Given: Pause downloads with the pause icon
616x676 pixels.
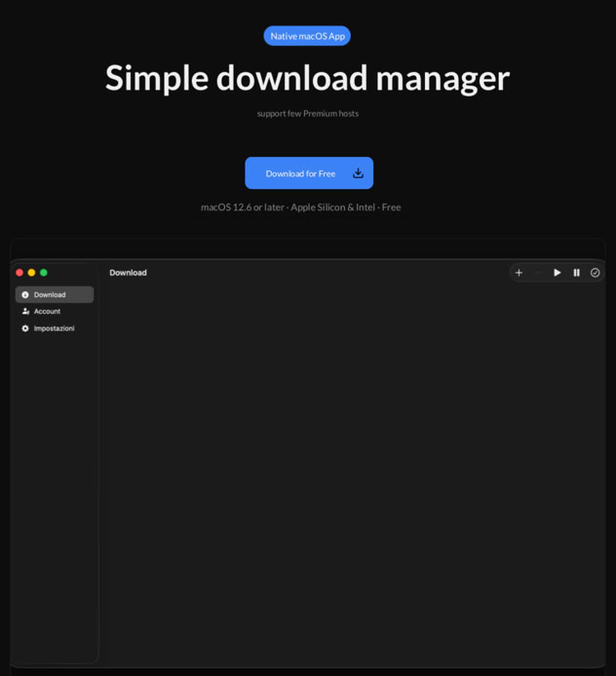Looking at the screenshot, I should [576, 273].
